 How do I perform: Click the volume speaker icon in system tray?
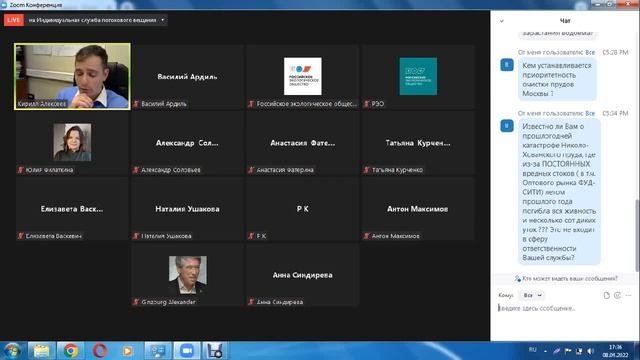590,351
